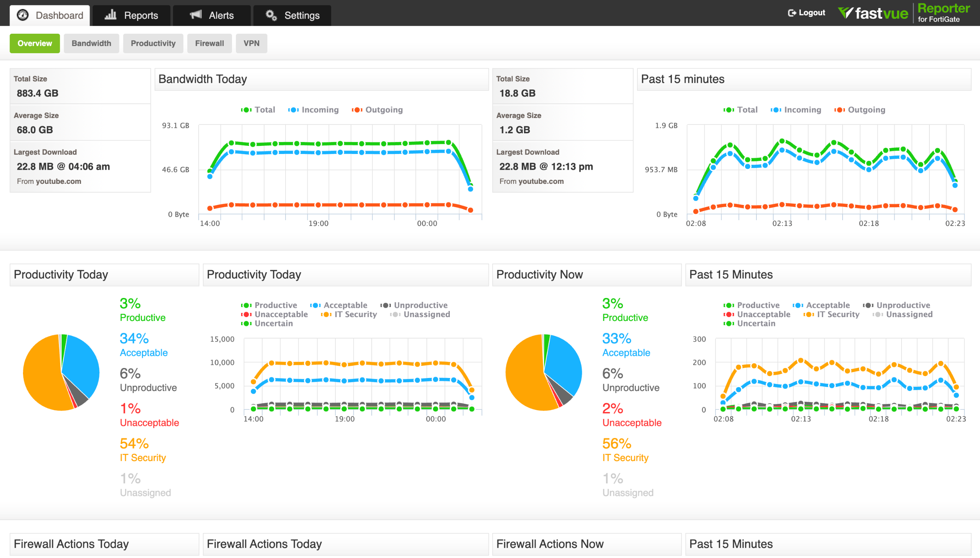Click the Settings gears icon
980x558 pixels.
tap(271, 15)
